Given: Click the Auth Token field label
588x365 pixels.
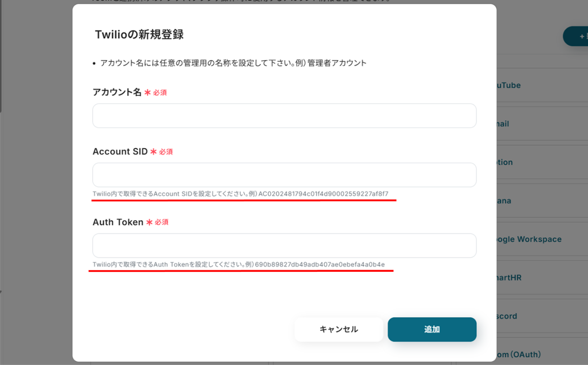Looking at the screenshot, I should pos(118,222).
